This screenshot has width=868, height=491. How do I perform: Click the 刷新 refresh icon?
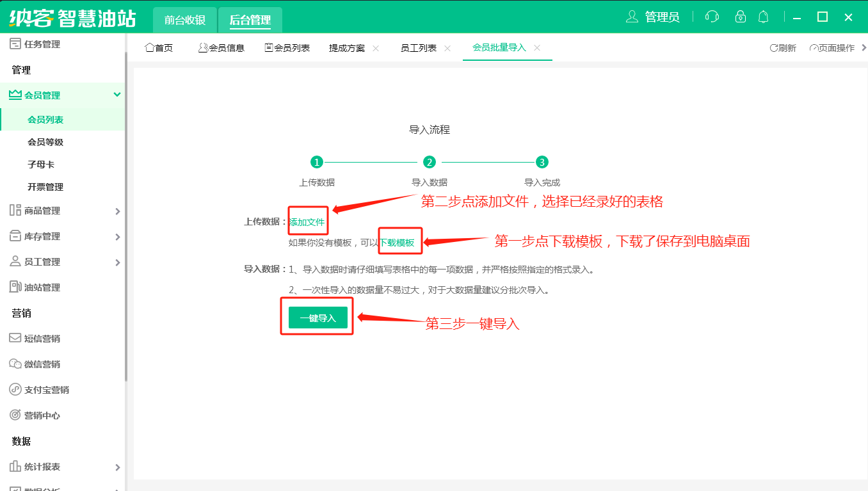click(x=774, y=48)
